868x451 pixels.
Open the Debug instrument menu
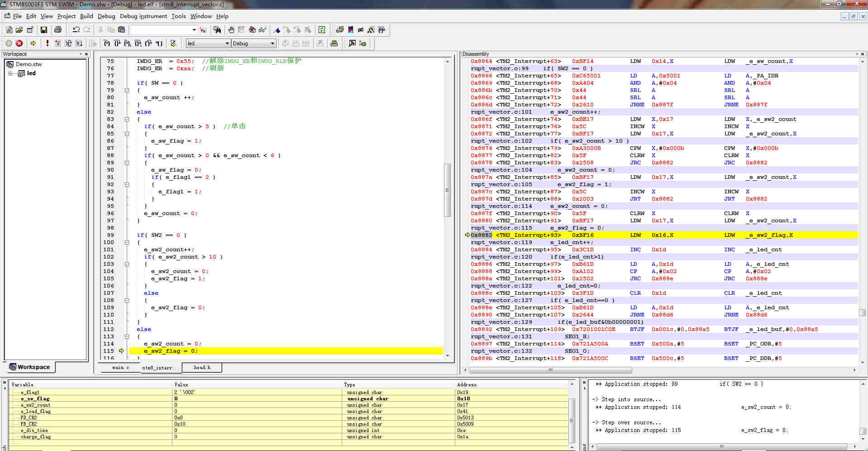(143, 16)
